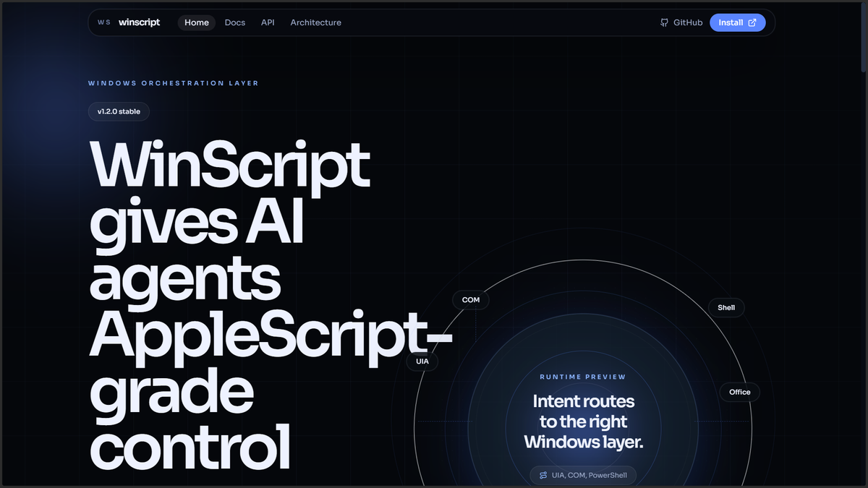Click the v1.2.0 stable badge
The width and height of the screenshot is (868, 488).
(119, 111)
